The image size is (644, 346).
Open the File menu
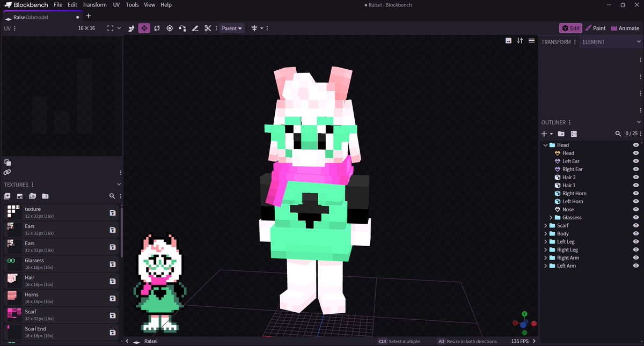coord(58,5)
